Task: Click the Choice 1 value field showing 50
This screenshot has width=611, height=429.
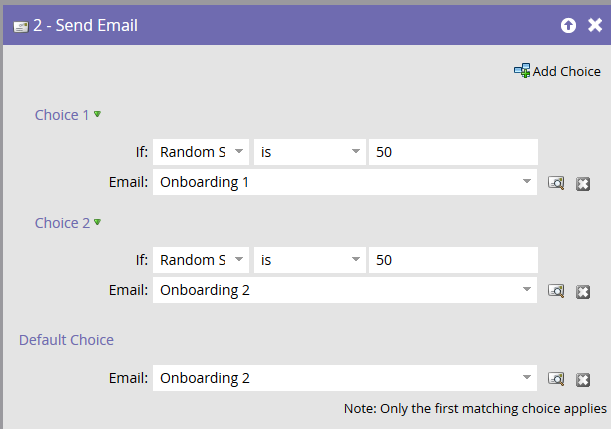Action: point(453,152)
